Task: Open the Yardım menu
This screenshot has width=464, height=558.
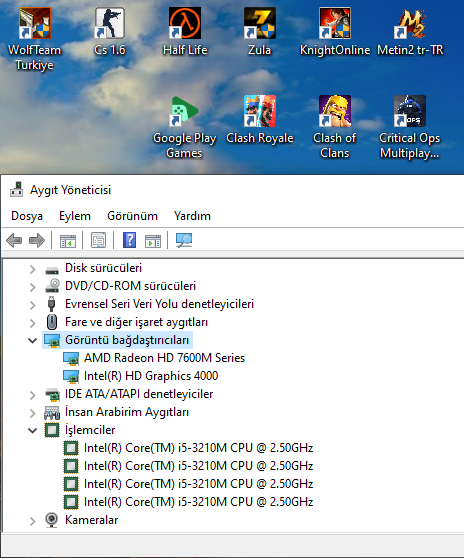Action: pos(192,216)
